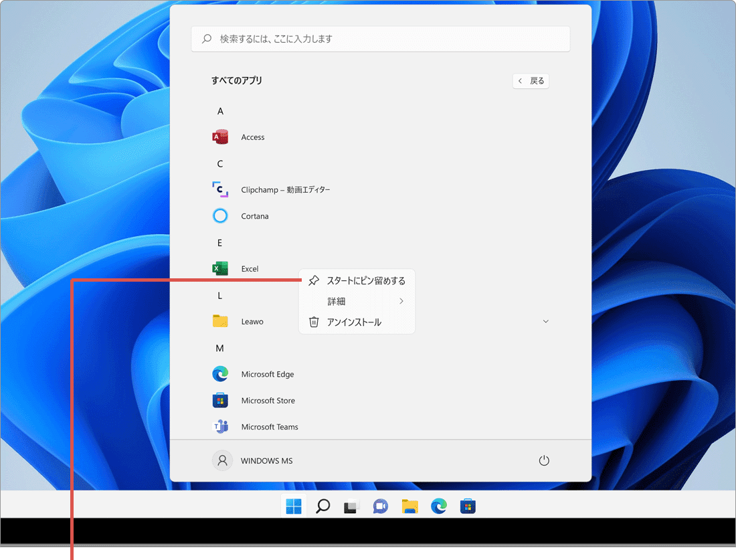Click the power button icon

(544, 460)
